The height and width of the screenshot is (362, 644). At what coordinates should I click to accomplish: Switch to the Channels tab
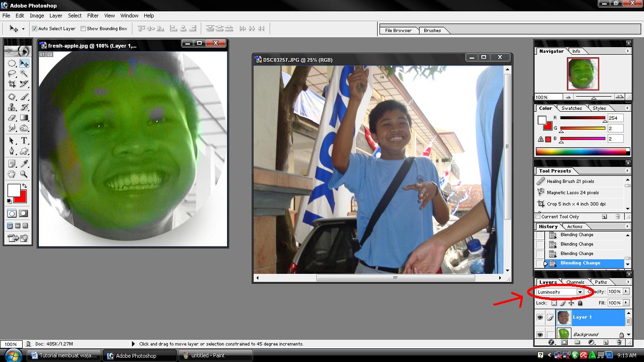(575, 282)
